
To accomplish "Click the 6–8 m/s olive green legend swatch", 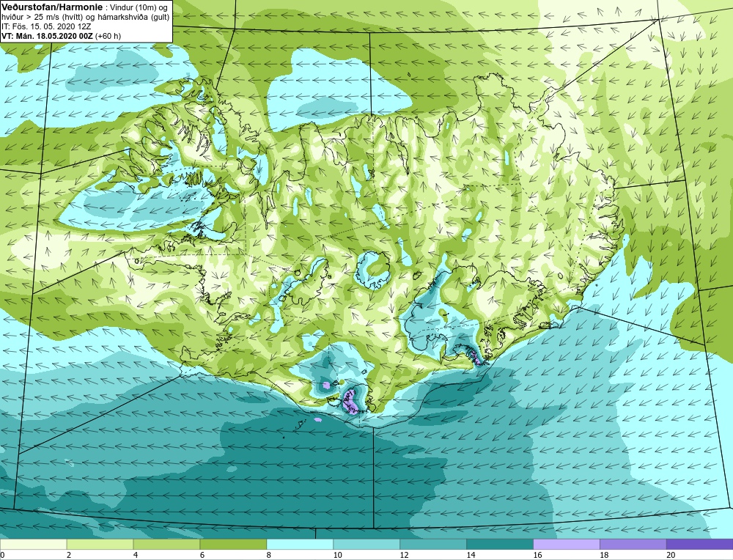I will click(x=233, y=544).
